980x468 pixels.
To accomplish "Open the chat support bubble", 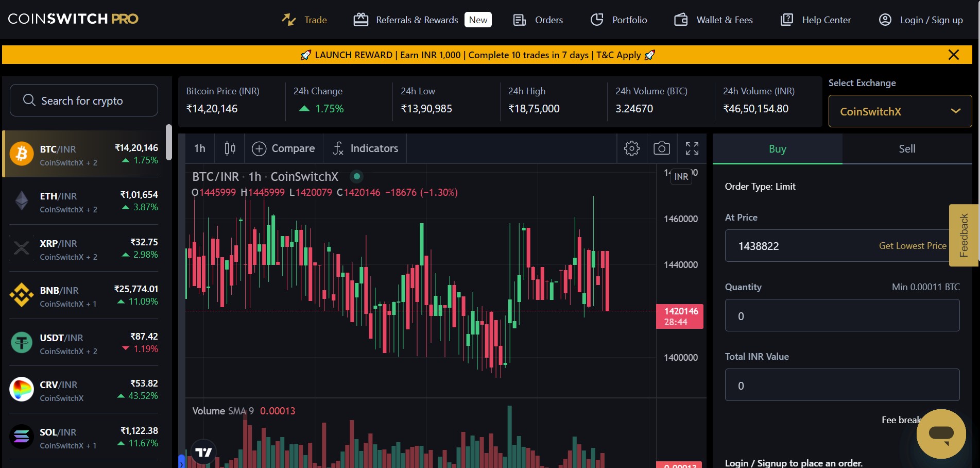I will (x=941, y=433).
